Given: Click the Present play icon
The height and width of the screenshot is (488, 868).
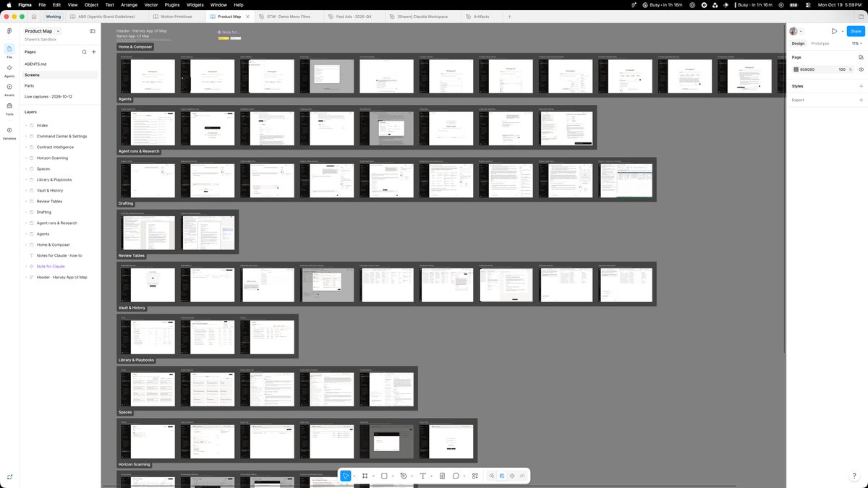Looking at the screenshot, I should tap(834, 31).
